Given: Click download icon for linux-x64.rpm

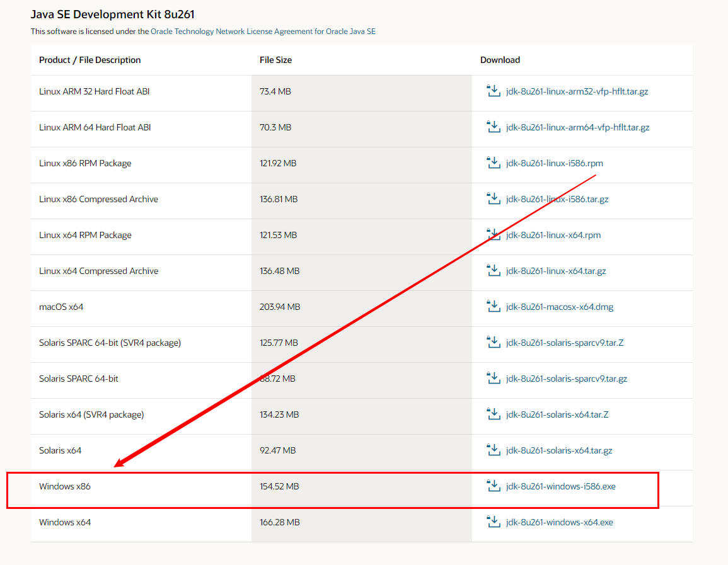Looking at the screenshot, I should 493,235.
